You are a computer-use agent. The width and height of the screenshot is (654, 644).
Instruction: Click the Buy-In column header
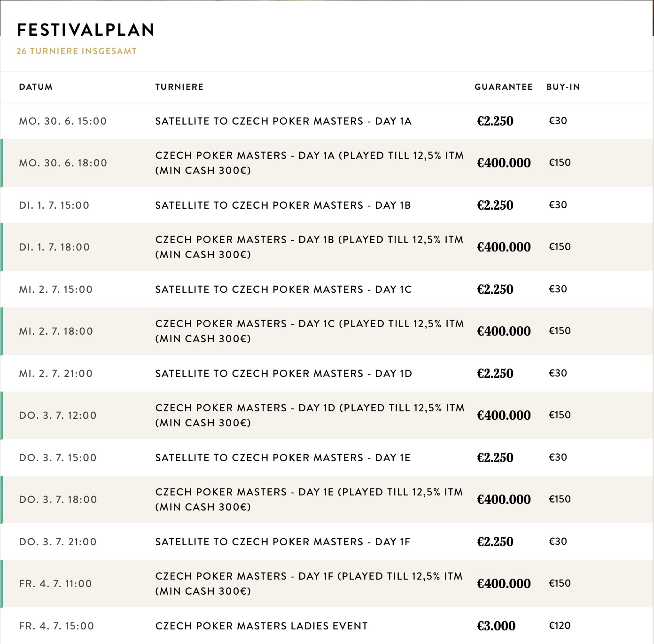[x=563, y=87]
